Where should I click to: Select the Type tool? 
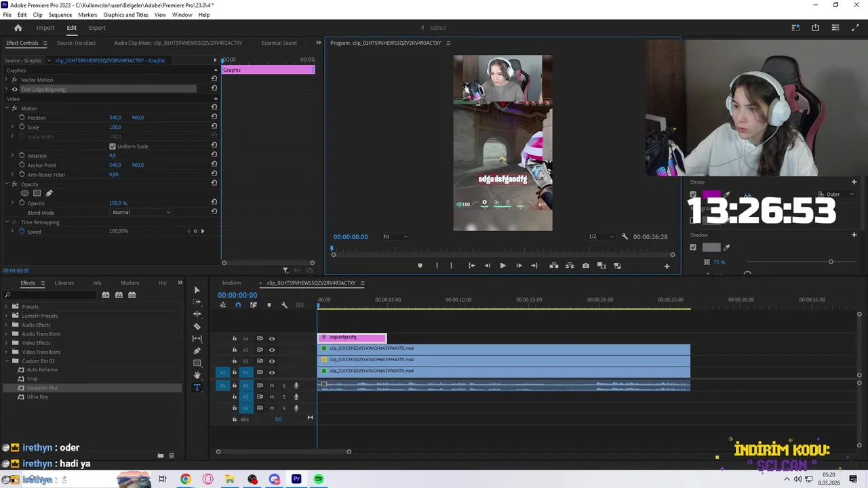pyautogui.click(x=197, y=388)
